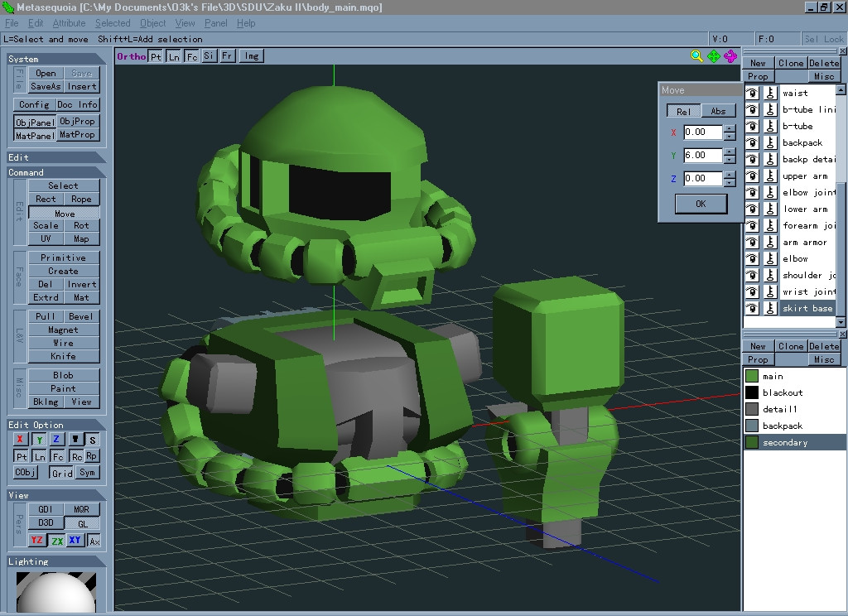
Task: Toggle lock icon for elbow object
Action: coord(770,258)
